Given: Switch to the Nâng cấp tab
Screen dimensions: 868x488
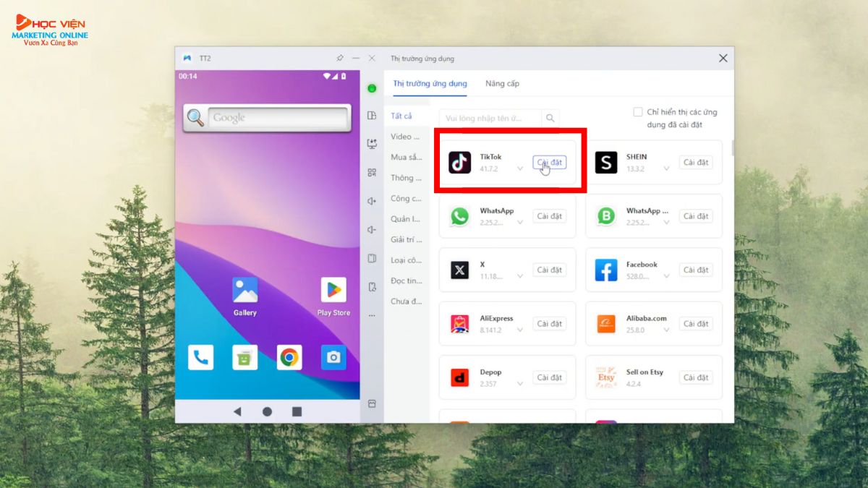Looking at the screenshot, I should tap(502, 83).
